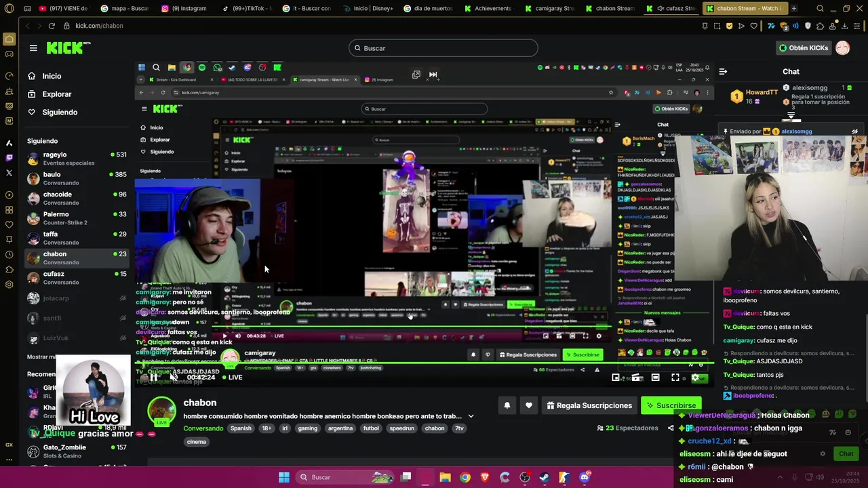Image resolution: width=868 pixels, height=488 pixels.
Task: Switch to cufasz Stream browser tab
Action: [x=671, y=8]
